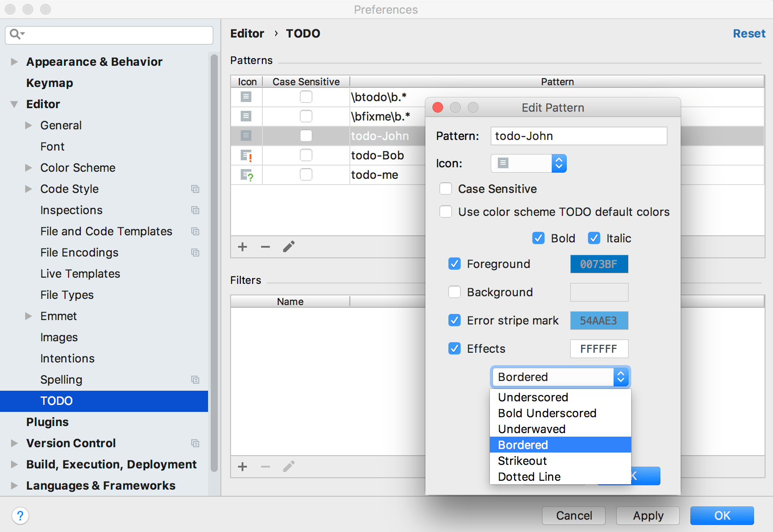Click the Pattern text field
Image resolution: width=773 pixels, height=532 pixels.
pos(578,136)
